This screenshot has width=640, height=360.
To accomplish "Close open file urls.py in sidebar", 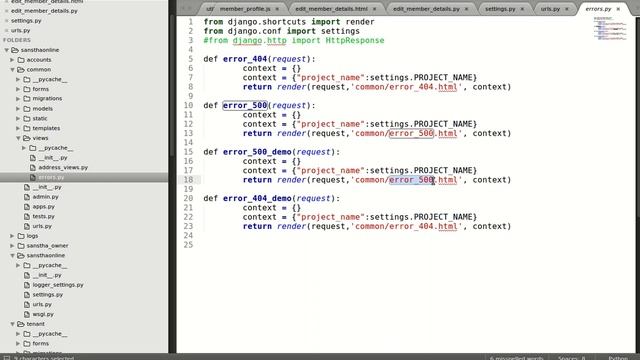I will [x=6, y=30].
